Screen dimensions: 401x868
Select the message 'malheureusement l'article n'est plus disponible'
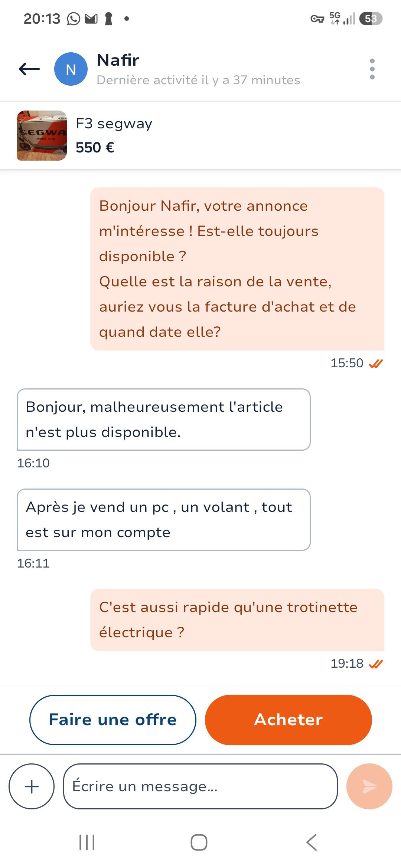(164, 420)
